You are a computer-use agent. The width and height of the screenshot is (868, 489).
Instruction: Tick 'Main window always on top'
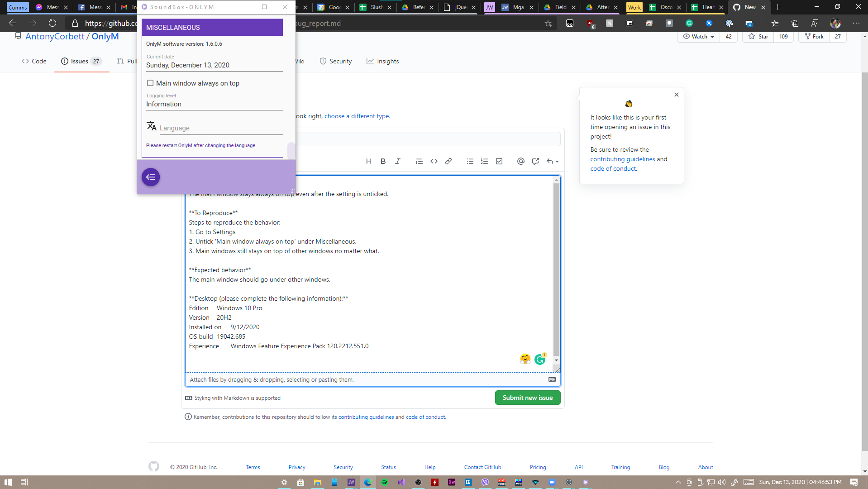(x=150, y=83)
